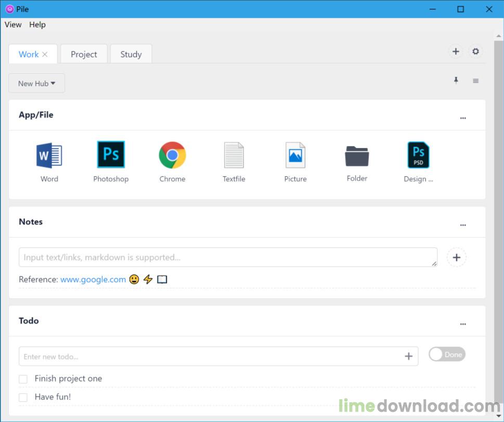Add a new tab with plus icon
Viewport: 504px width, 422px height.
456,51
